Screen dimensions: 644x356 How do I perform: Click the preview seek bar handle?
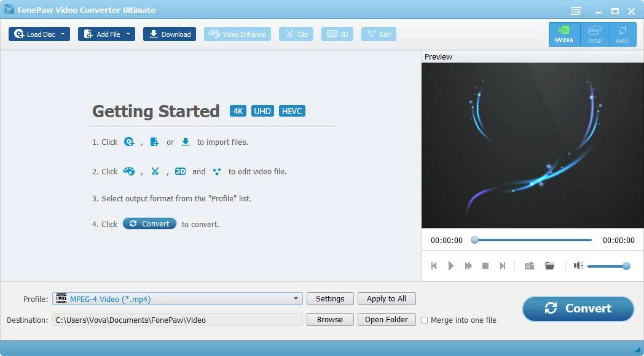[475, 240]
